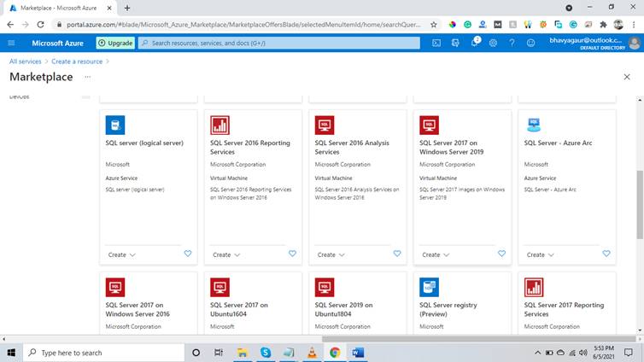Favorite SQL server (logical server) with heart
Screen dimensions: 644x362
click(x=188, y=254)
